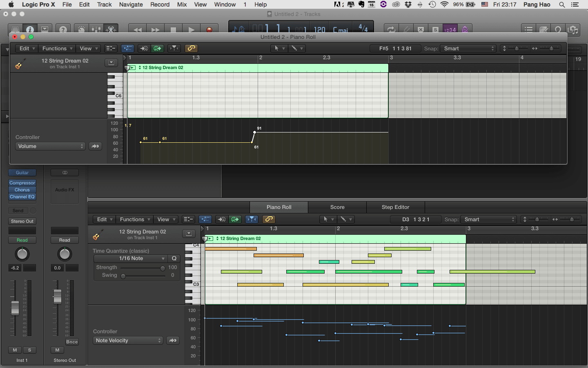Open the List Editors button
Image resolution: width=588 pixels, height=368 pixels.
(529, 29)
